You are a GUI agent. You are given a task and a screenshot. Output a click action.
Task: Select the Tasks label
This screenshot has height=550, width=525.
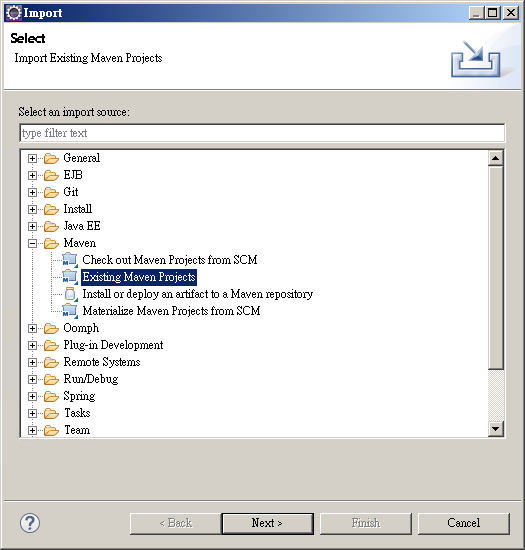pos(77,413)
